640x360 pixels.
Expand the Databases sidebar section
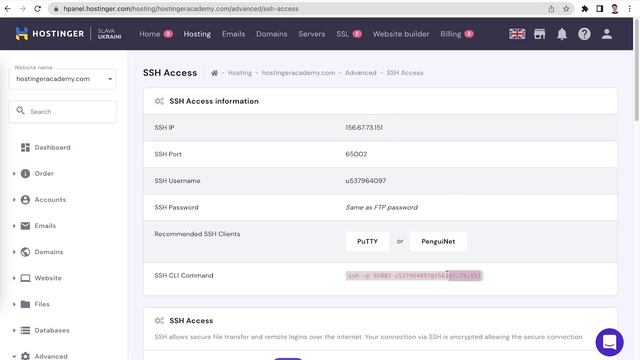pyautogui.click(x=14, y=330)
